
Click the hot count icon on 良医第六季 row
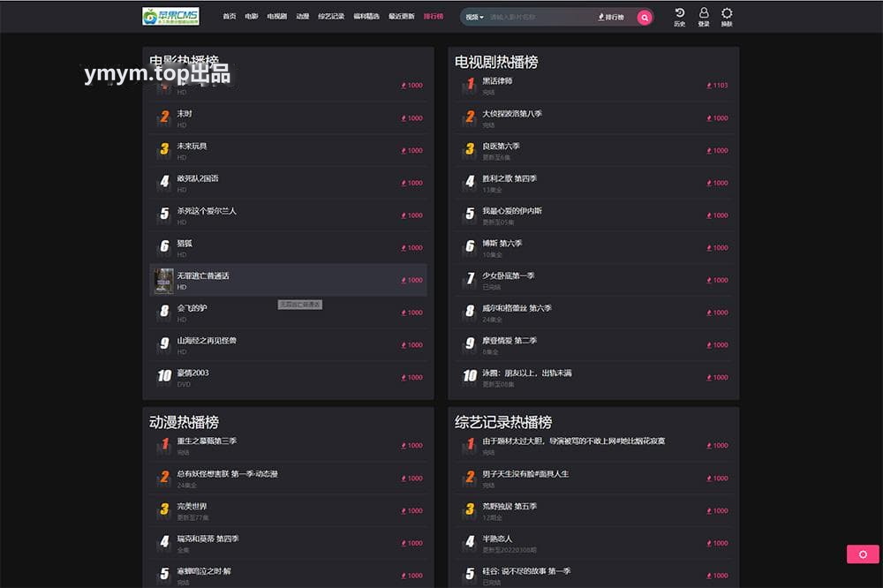tap(709, 150)
